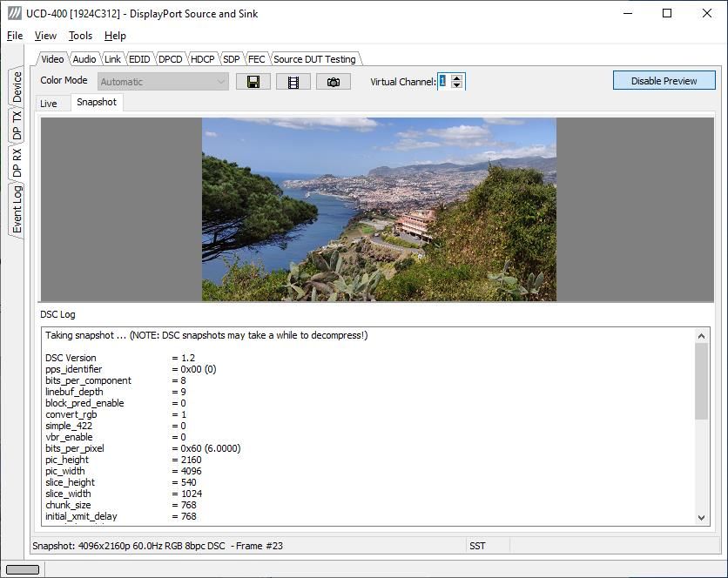Click the 'pic_width' log line
This screenshot has height=578, width=728.
pyautogui.click(x=124, y=471)
